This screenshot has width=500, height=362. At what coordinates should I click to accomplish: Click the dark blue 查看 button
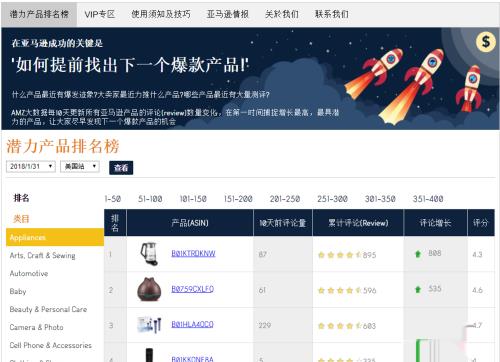tap(121, 168)
